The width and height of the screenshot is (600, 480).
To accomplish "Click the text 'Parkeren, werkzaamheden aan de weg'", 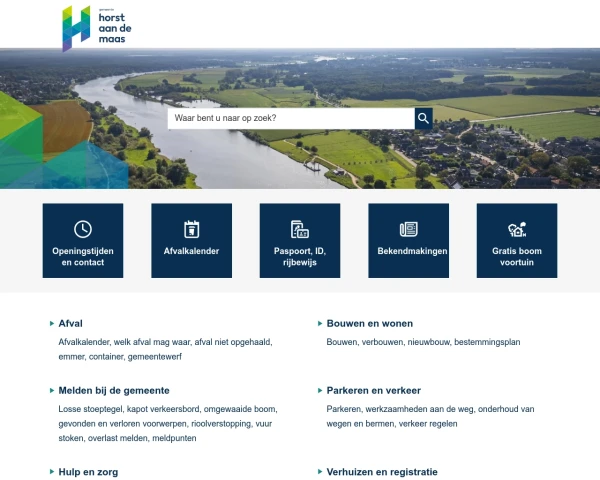I will 400,409.
